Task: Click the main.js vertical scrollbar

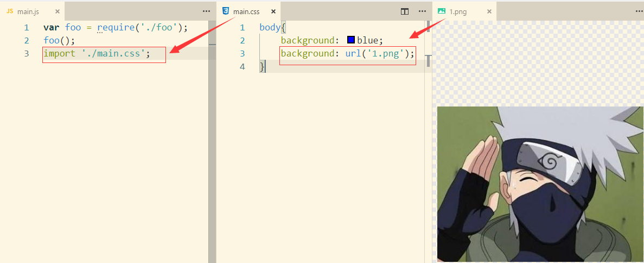Action: tap(212, 142)
